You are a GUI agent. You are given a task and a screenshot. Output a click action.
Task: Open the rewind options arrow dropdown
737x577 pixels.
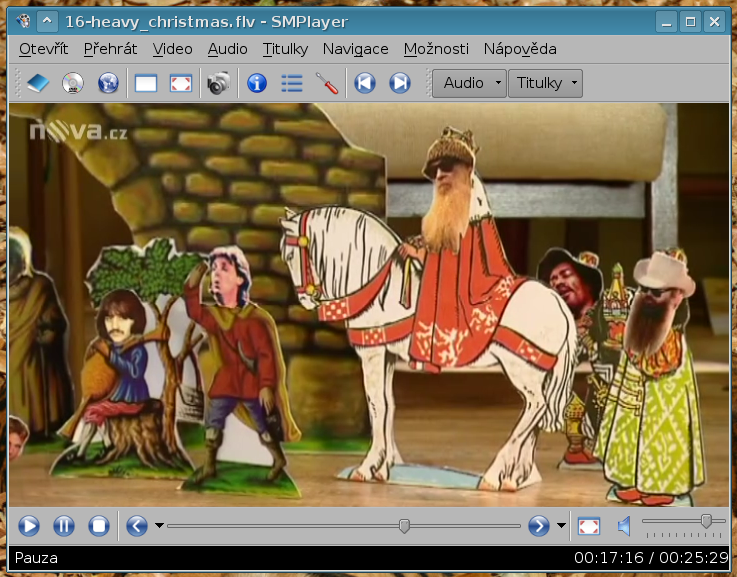[160, 526]
